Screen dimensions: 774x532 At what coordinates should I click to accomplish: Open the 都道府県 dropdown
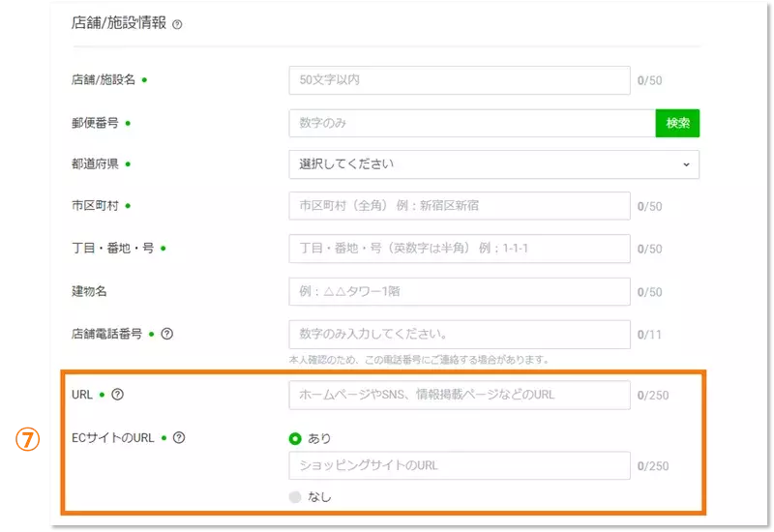coord(493,164)
